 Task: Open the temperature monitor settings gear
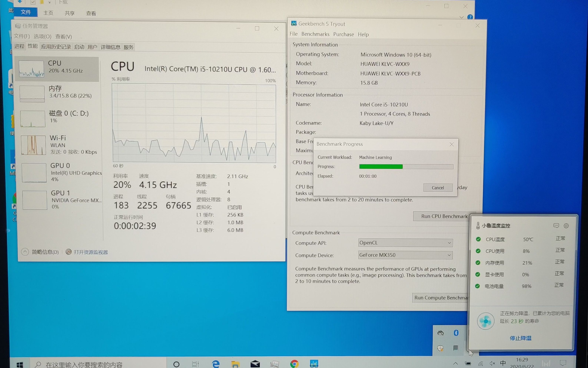point(566,226)
